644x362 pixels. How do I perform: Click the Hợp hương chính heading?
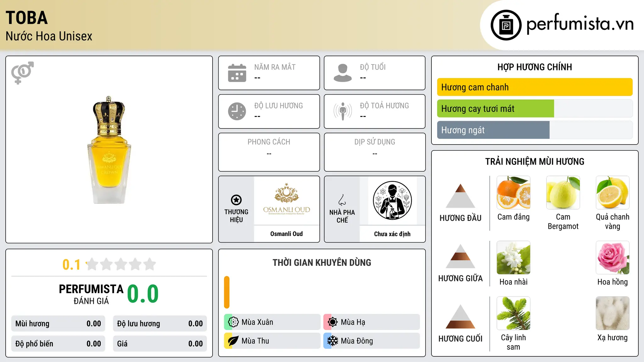[535, 67]
